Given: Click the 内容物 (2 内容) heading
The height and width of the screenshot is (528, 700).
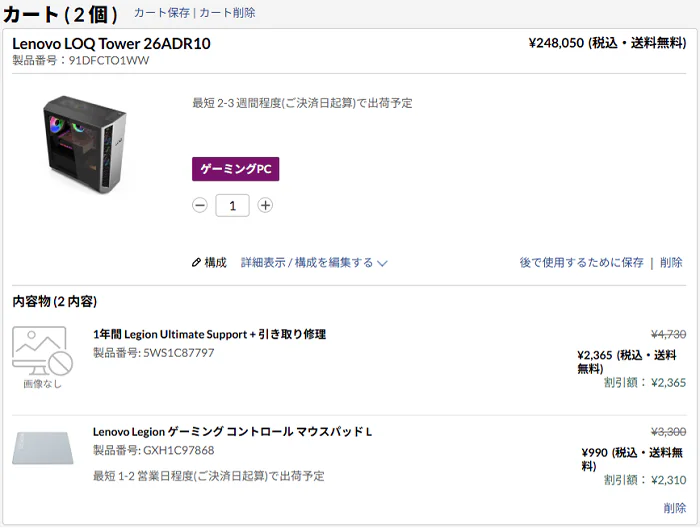Looking at the screenshot, I should [x=54, y=301].
